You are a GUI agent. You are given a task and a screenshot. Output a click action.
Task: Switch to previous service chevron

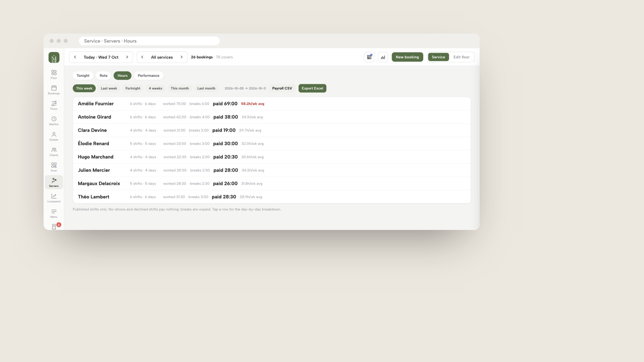(x=142, y=57)
